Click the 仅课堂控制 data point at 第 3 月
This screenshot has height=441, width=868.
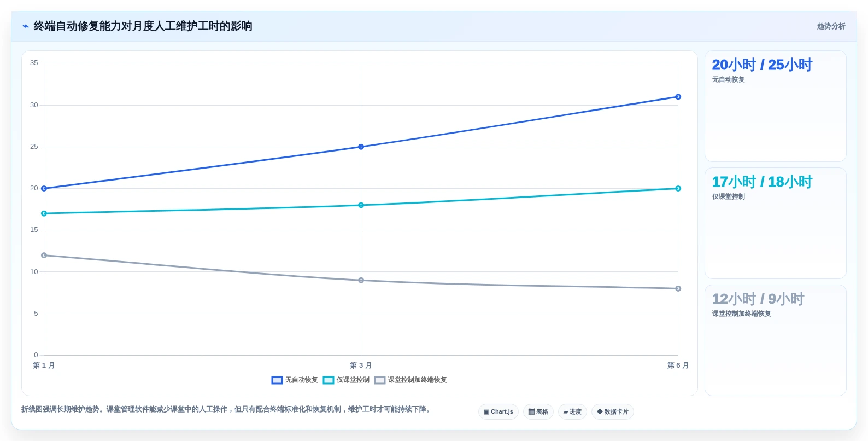tap(361, 205)
